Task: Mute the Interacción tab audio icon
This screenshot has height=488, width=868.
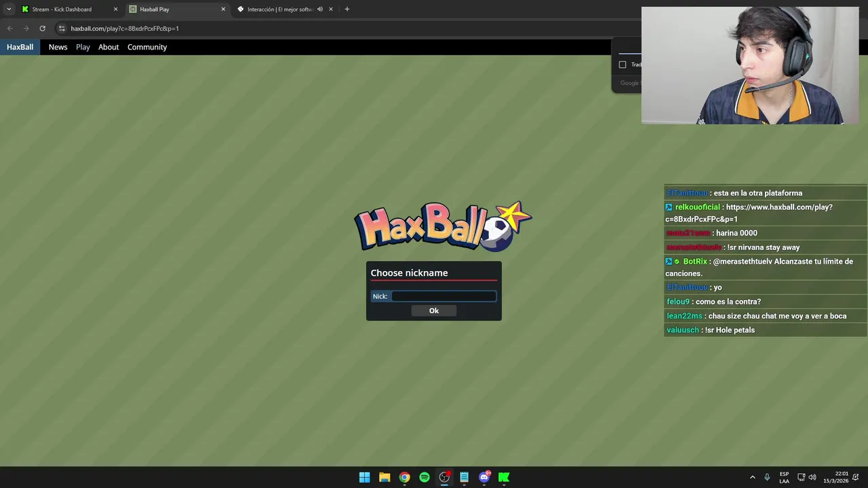Action: [320, 9]
